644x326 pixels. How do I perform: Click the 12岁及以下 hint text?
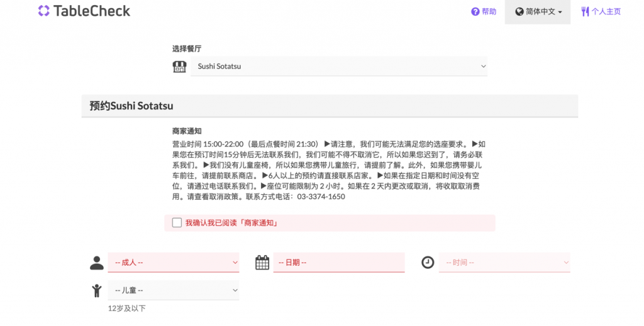tap(127, 308)
